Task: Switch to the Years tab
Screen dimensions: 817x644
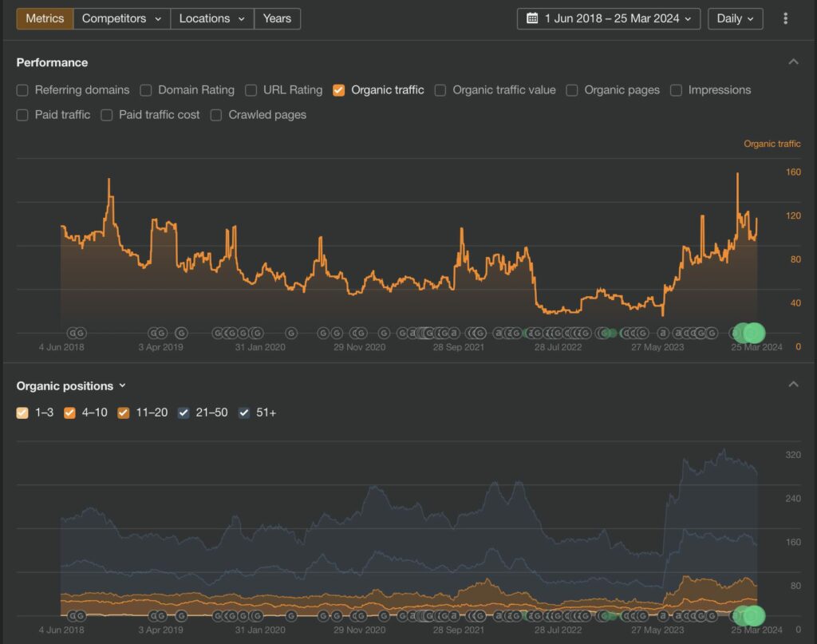Action: [x=277, y=18]
